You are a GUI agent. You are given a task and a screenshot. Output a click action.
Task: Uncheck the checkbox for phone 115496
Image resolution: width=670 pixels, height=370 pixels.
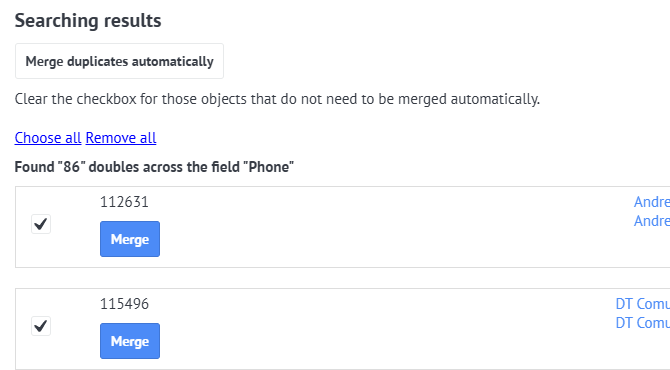(x=41, y=326)
